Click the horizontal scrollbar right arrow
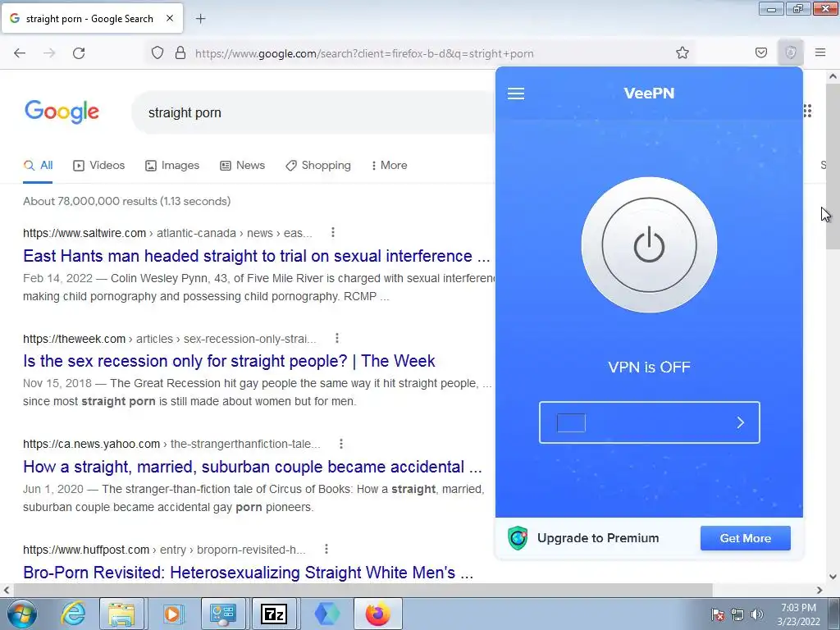This screenshot has height=630, width=840. coord(819,590)
